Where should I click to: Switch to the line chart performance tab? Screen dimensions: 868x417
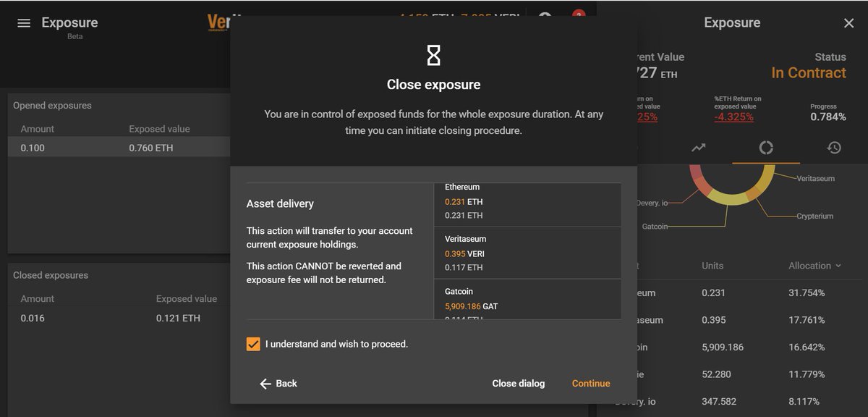[698, 148]
